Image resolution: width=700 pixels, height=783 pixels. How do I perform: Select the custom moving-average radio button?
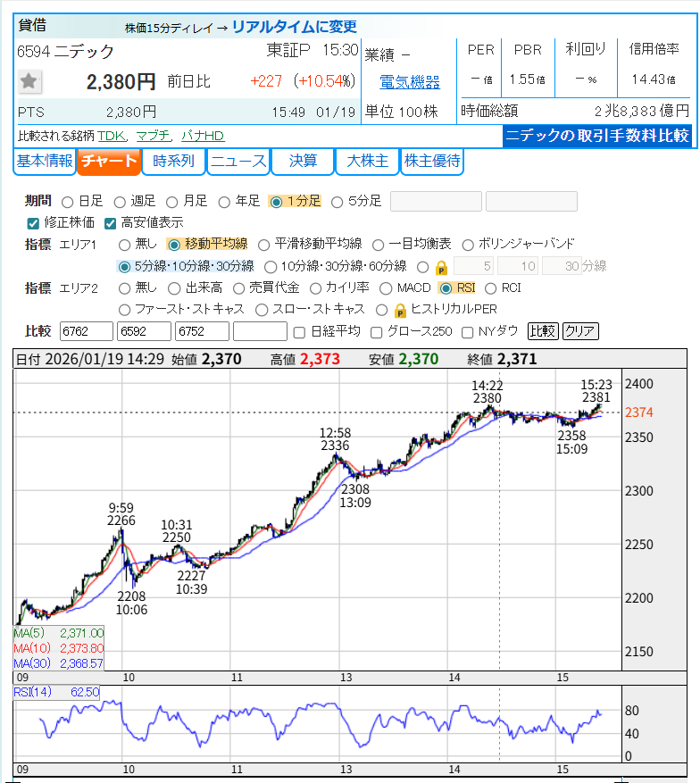pos(423,267)
